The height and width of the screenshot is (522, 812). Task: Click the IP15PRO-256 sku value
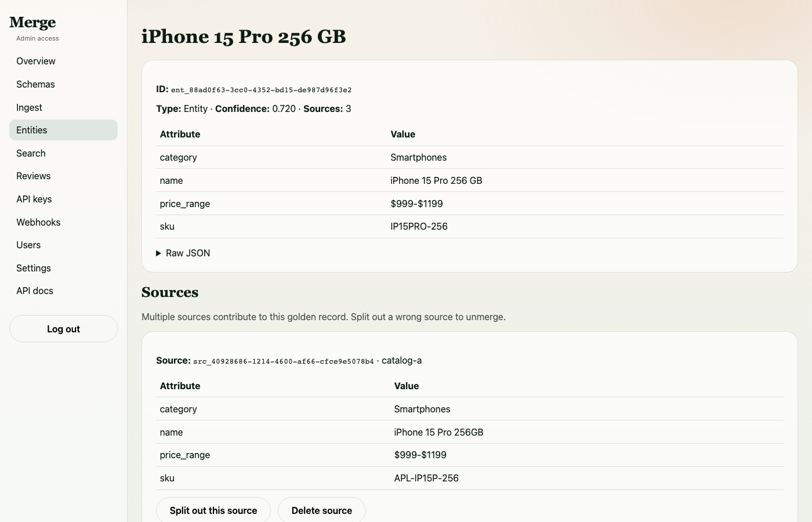coord(419,227)
